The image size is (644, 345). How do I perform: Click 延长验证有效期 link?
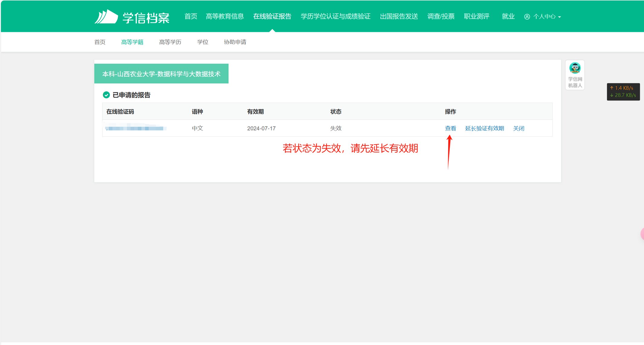point(484,128)
